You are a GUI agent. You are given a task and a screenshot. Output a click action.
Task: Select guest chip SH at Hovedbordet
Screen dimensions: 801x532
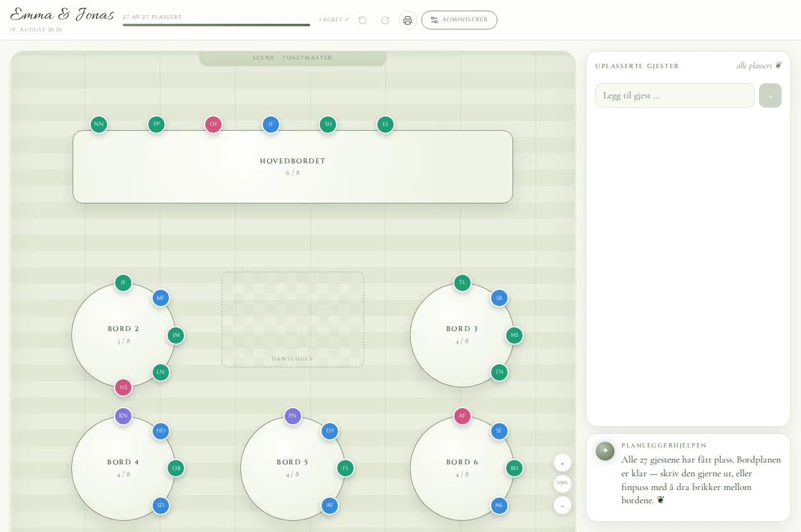tap(328, 125)
